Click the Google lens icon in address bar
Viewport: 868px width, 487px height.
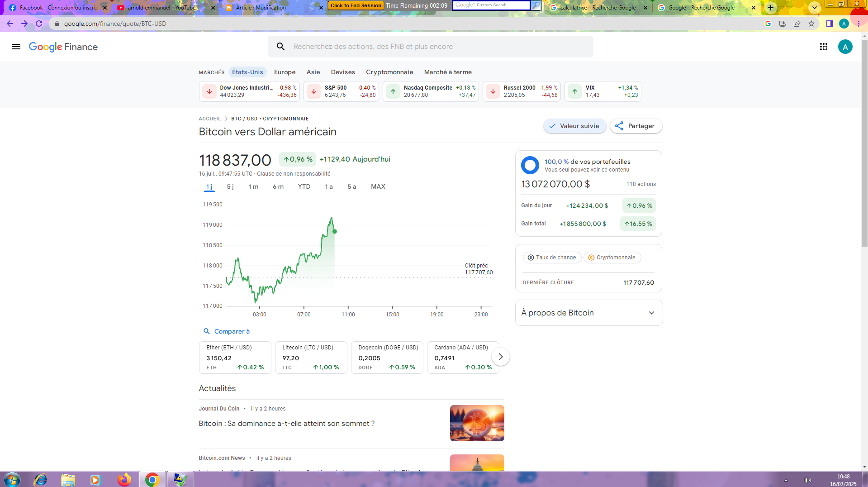768,24
